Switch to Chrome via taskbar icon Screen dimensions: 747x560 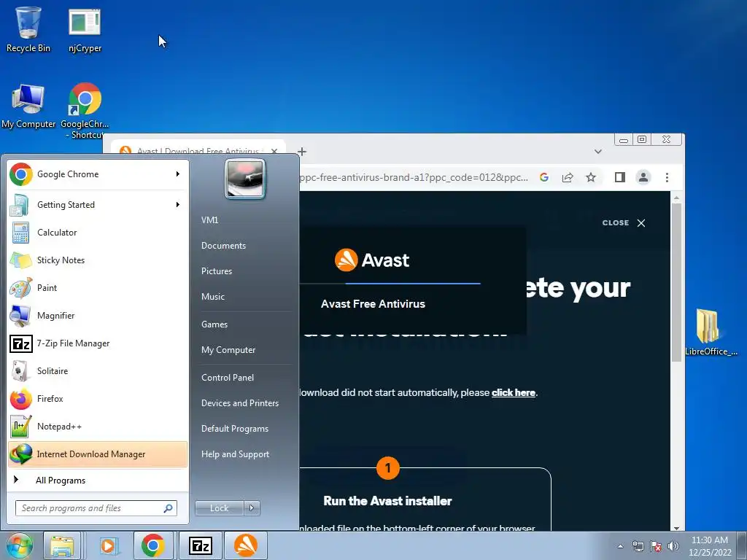[x=153, y=545]
